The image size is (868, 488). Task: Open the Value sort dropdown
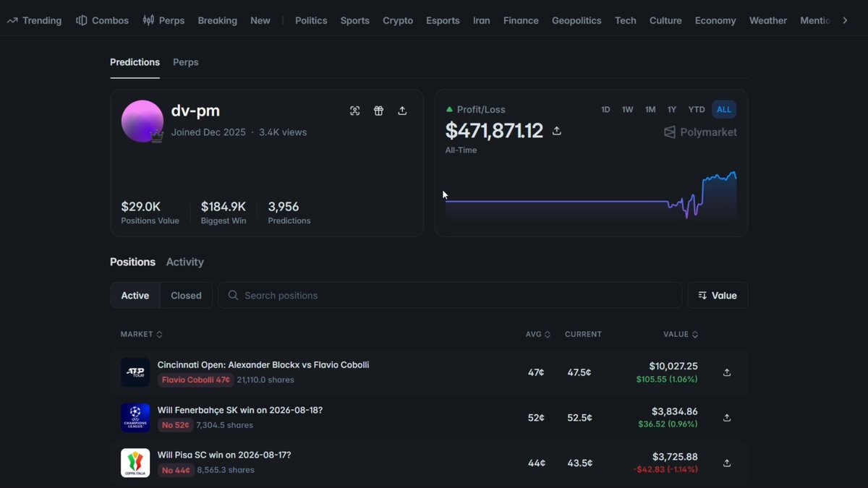[x=718, y=295]
